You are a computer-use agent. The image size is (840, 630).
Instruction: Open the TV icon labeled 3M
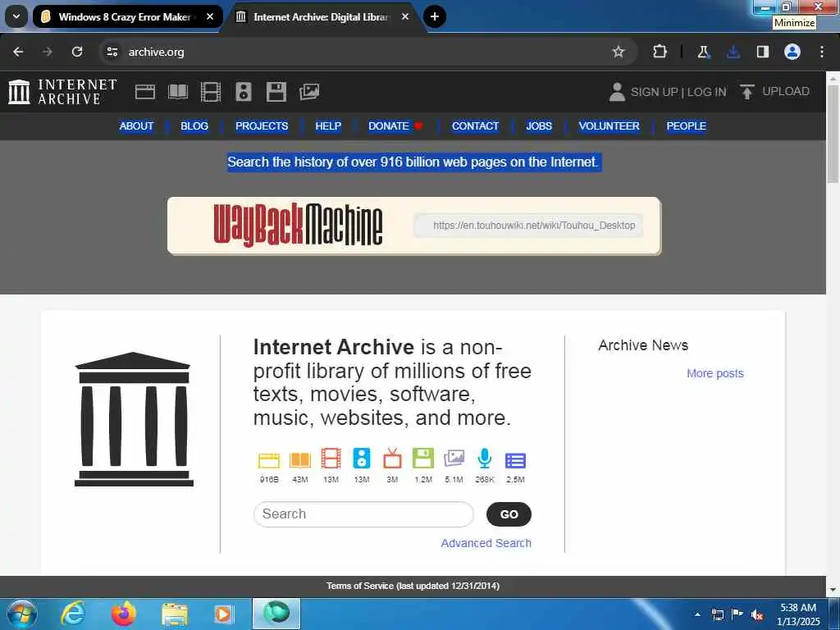click(392, 459)
